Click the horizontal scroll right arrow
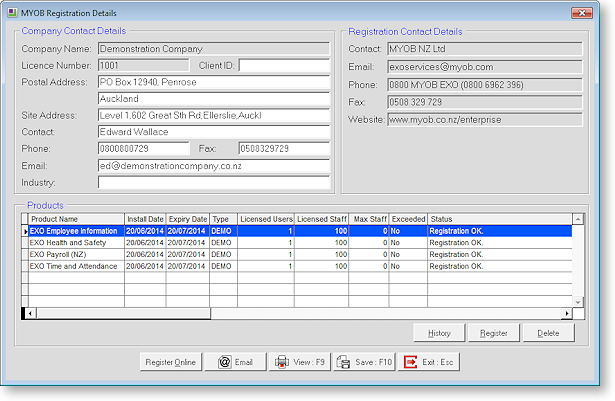The height and width of the screenshot is (401, 615). (567, 313)
